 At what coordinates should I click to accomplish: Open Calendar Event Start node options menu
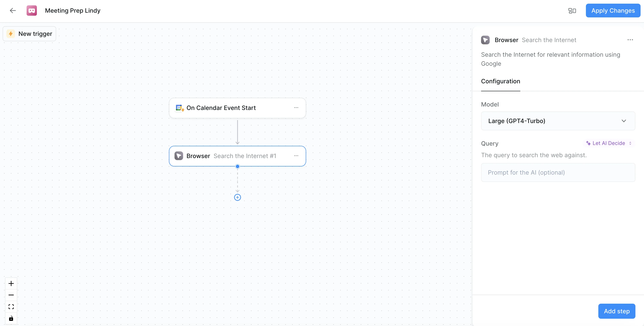pyautogui.click(x=296, y=108)
